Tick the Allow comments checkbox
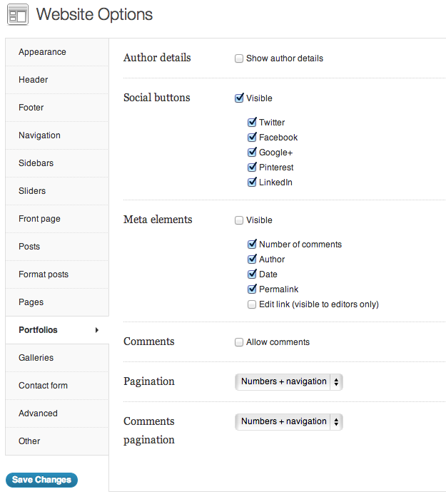This screenshot has height=504, width=446. (x=239, y=342)
